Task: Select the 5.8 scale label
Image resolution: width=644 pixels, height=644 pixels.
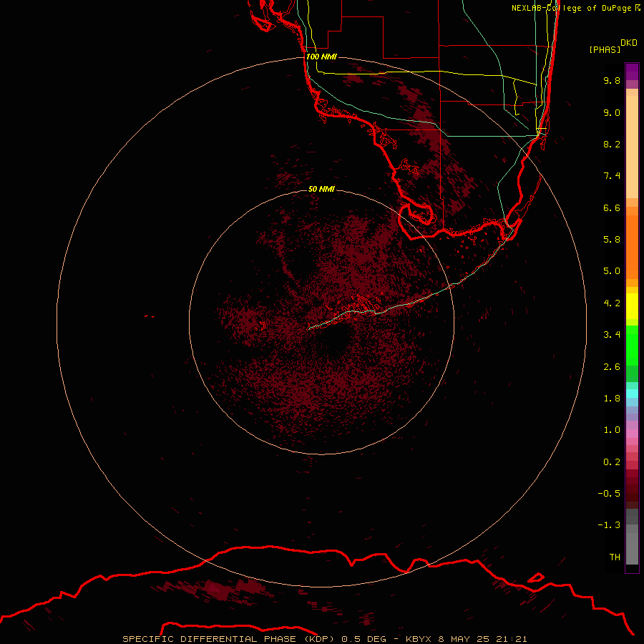Action: pyautogui.click(x=612, y=240)
